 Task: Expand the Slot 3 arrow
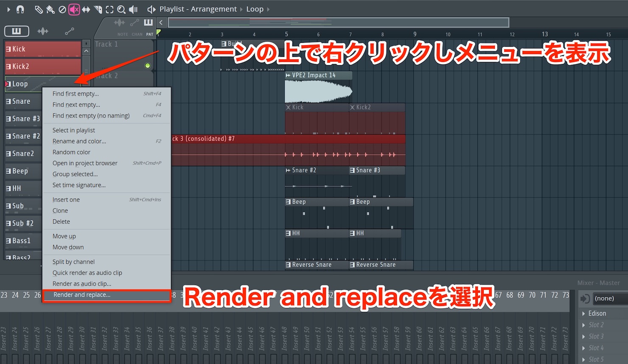(583, 336)
